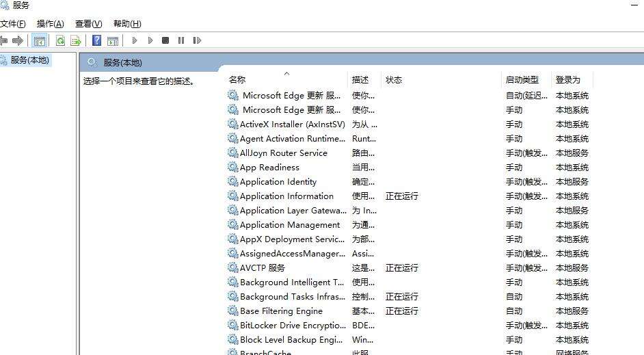Viewport: 644px width, 355px height.
Task: Open the 查看(V) menu
Action: click(x=88, y=24)
